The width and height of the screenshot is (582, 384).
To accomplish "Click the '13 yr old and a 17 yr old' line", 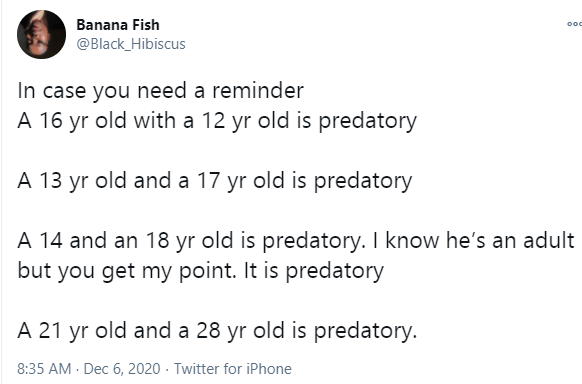I will (215, 181).
